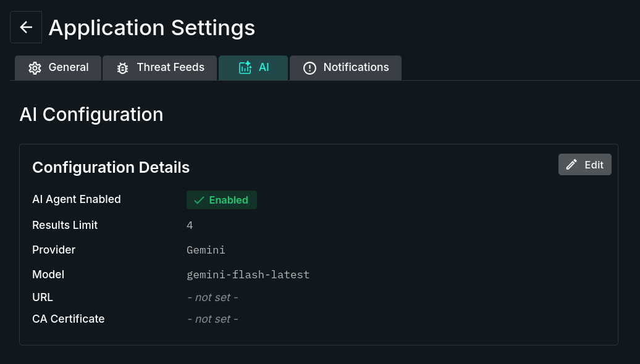
Task: Expand the Configuration Details section header
Action: (x=111, y=167)
